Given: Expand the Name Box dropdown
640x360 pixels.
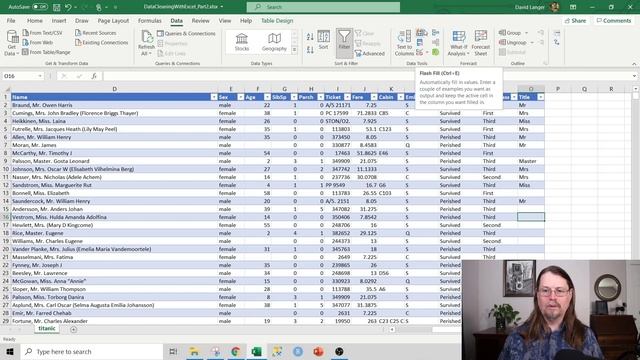Looking at the screenshot, I should point(40,76).
